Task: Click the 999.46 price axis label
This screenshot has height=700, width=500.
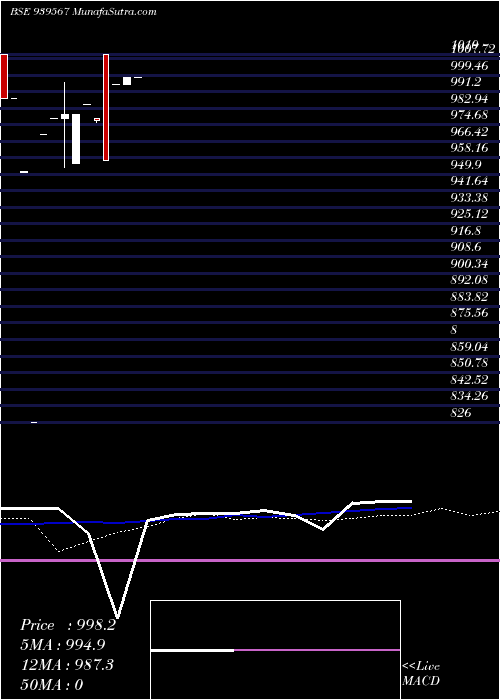Action: tap(469, 66)
